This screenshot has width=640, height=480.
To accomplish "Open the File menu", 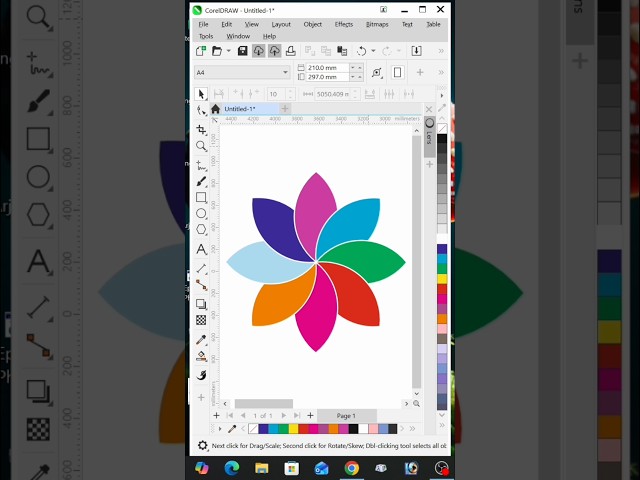I will (203, 24).
